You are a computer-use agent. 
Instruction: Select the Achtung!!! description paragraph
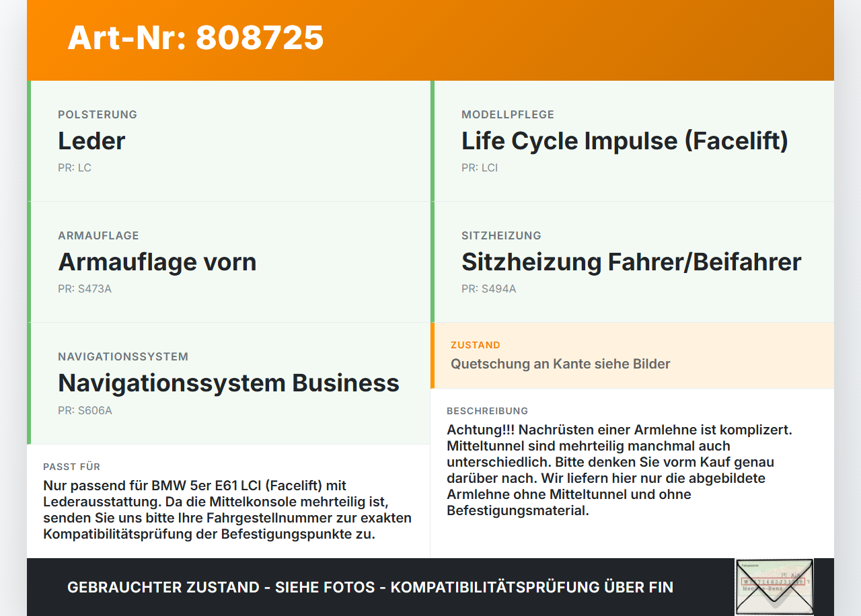click(x=620, y=470)
